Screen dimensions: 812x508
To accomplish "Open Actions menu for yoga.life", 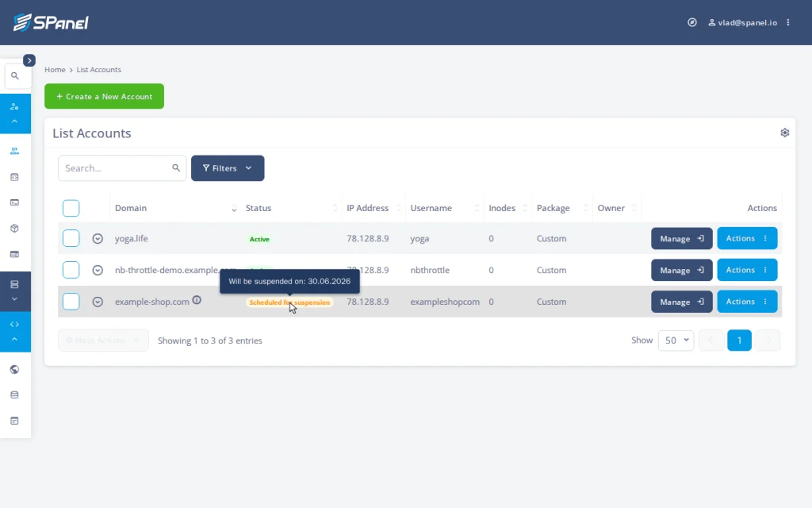I will coord(747,238).
